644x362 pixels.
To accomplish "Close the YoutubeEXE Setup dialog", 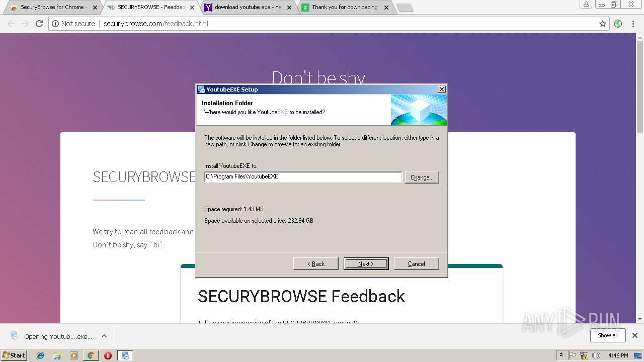I will [442, 89].
